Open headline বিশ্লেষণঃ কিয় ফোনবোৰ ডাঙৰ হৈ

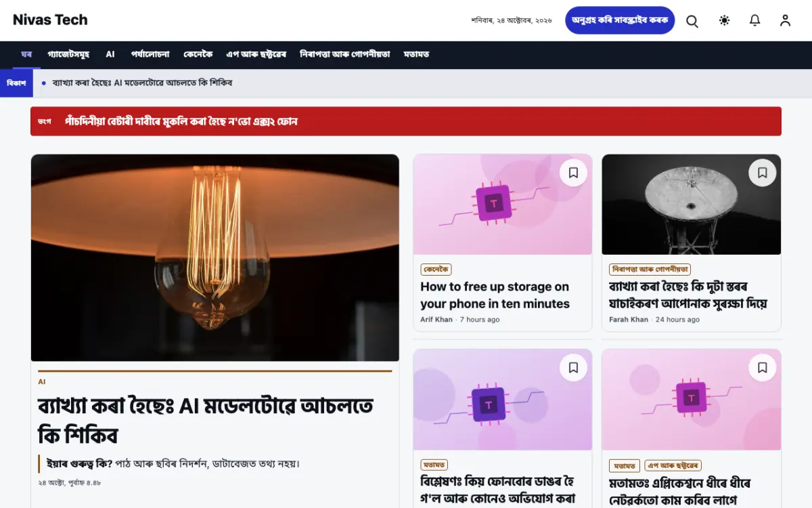(497, 491)
